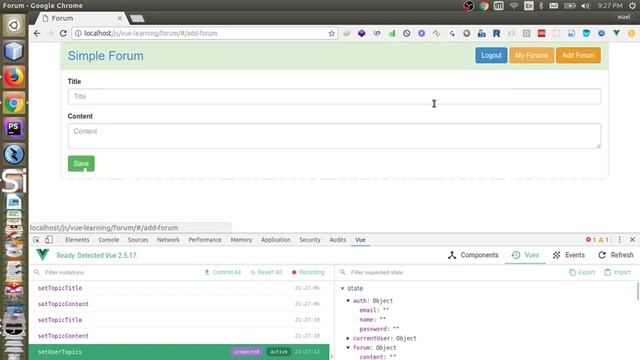Open Events view in Vue devtools
Screen dimensions: 640x360
point(569,255)
